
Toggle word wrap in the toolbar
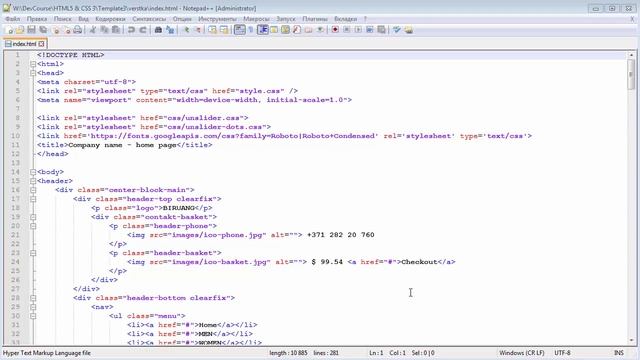click(240, 30)
